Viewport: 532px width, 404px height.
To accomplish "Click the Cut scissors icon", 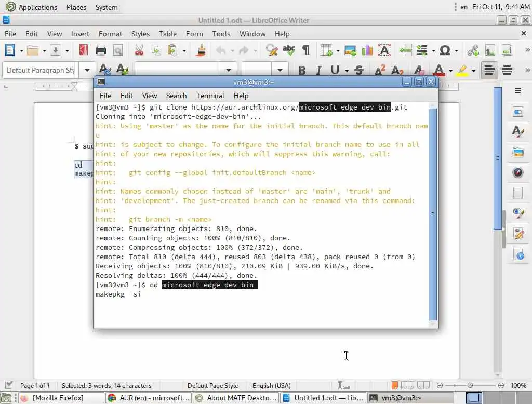I will click(x=139, y=50).
